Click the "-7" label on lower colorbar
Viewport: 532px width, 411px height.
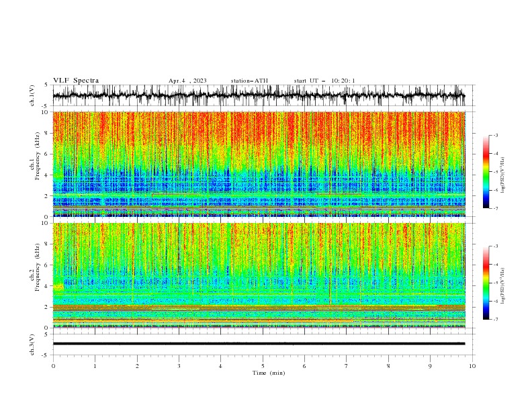click(496, 320)
